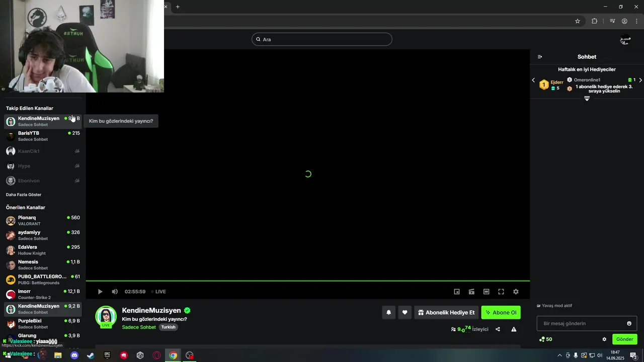
Task: Jump to LIVE in the player bar
Action: [158, 292]
